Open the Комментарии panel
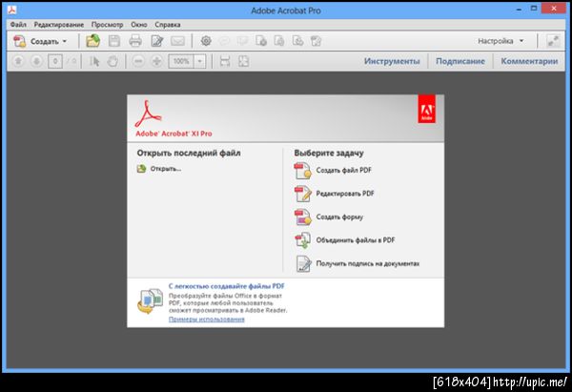572x392 pixels. tap(529, 61)
